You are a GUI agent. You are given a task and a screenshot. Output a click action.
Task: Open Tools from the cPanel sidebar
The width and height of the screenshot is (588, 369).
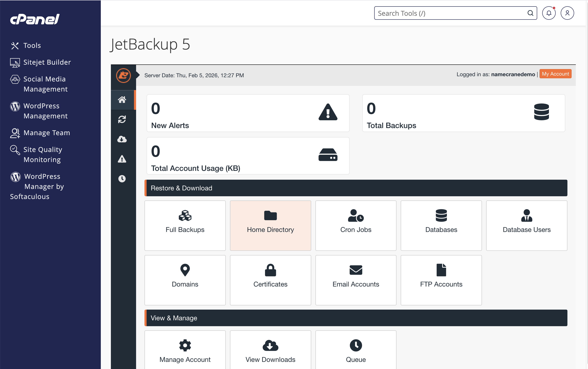point(32,45)
